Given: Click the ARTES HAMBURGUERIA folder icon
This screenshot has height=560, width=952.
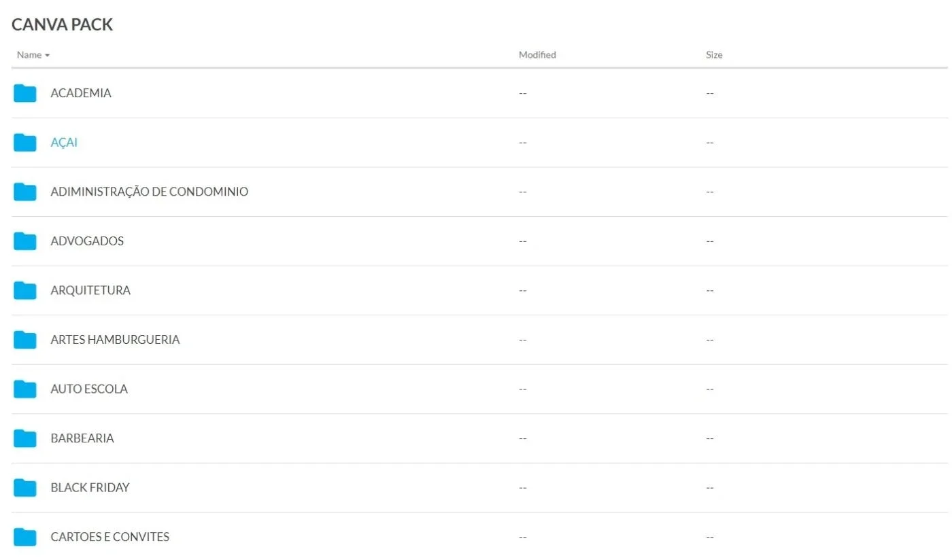Looking at the screenshot, I should pyautogui.click(x=25, y=340).
